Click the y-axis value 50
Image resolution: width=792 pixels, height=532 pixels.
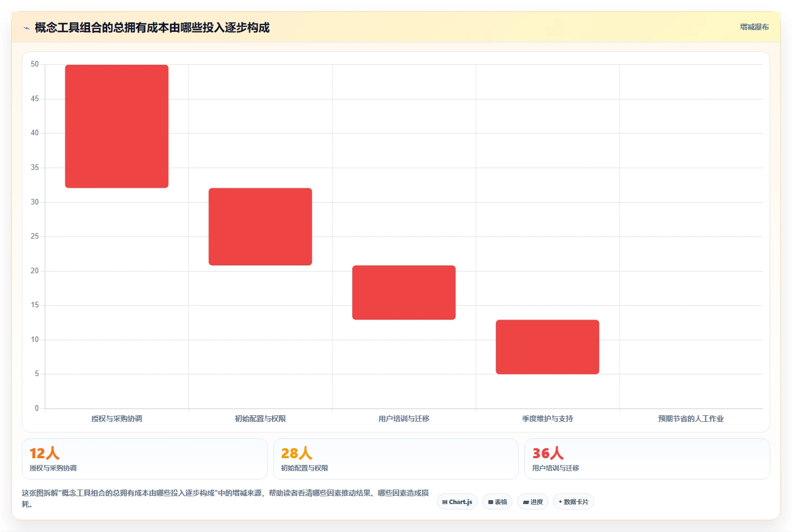pyautogui.click(x=35, y=64)
